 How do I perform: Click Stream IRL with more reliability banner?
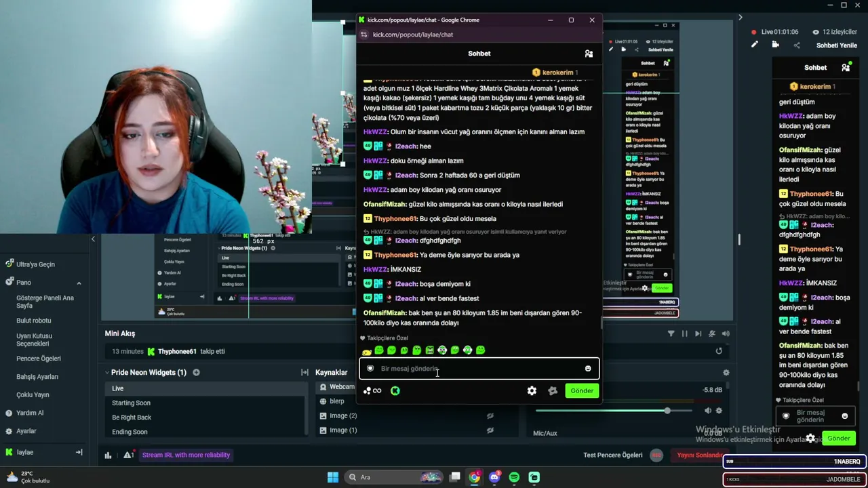(x=186, y=455)
